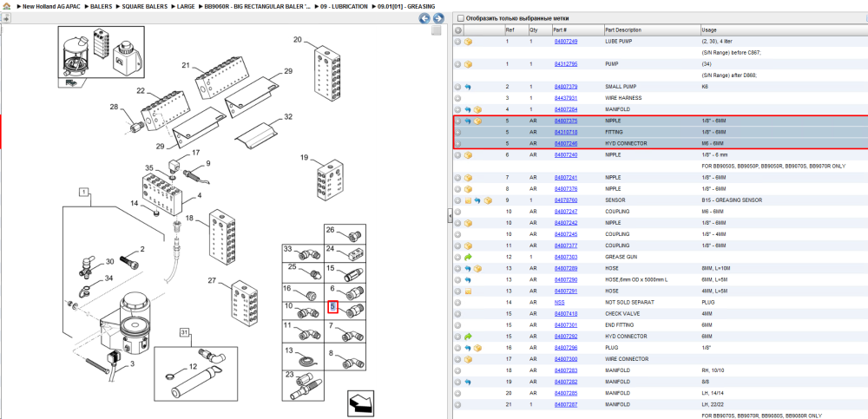Click green arrow icon for GREASE GUN
868x419 pixels.
(468, 257)
